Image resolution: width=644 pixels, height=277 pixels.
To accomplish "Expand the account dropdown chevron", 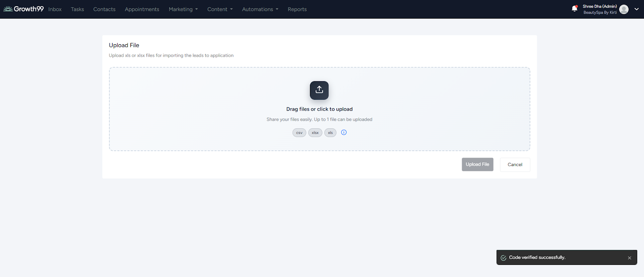I will (x=636, y=9).
